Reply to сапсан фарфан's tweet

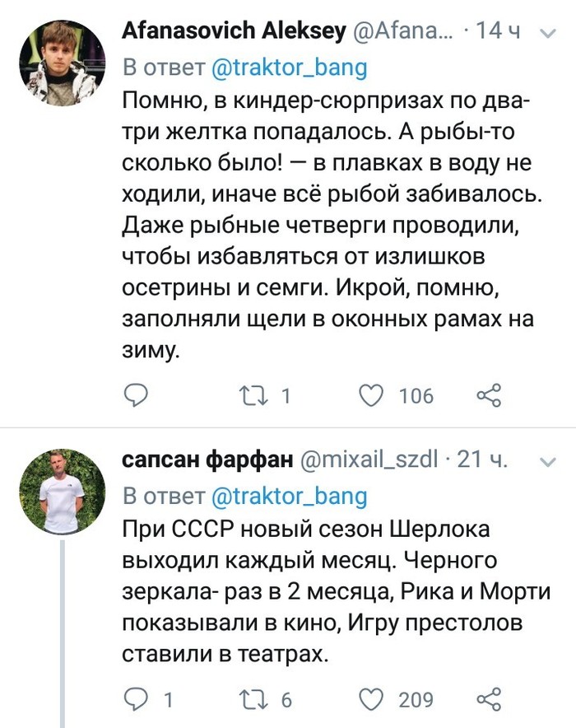(135, 700)
